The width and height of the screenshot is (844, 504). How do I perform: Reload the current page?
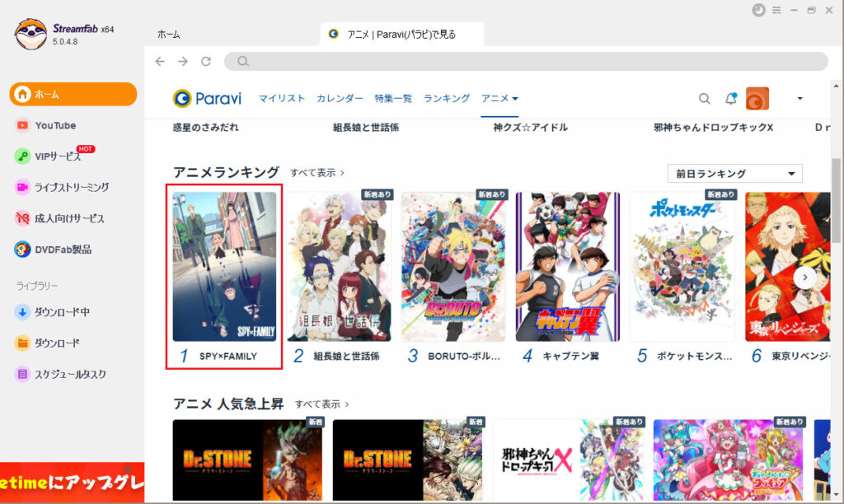206,61
